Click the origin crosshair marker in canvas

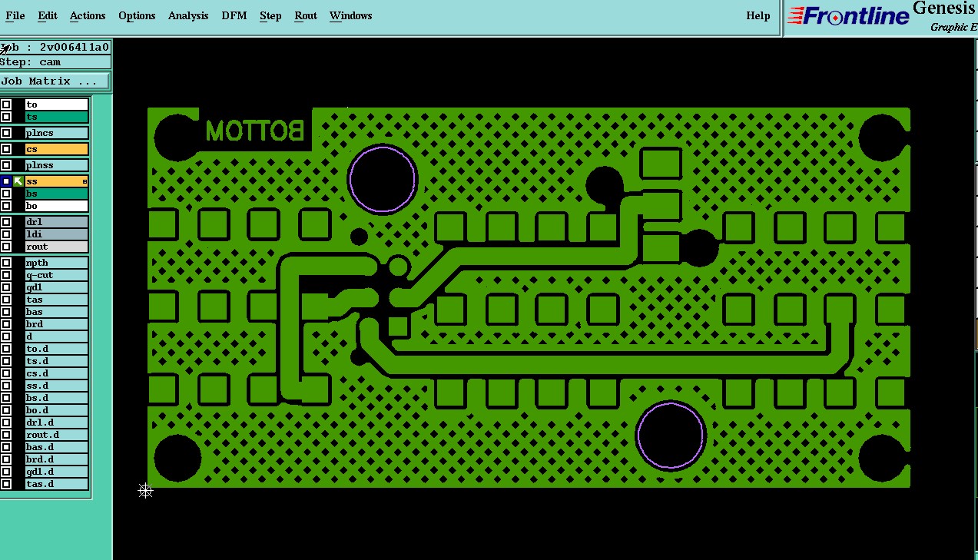pyautogui.click(x=146, y=490)
